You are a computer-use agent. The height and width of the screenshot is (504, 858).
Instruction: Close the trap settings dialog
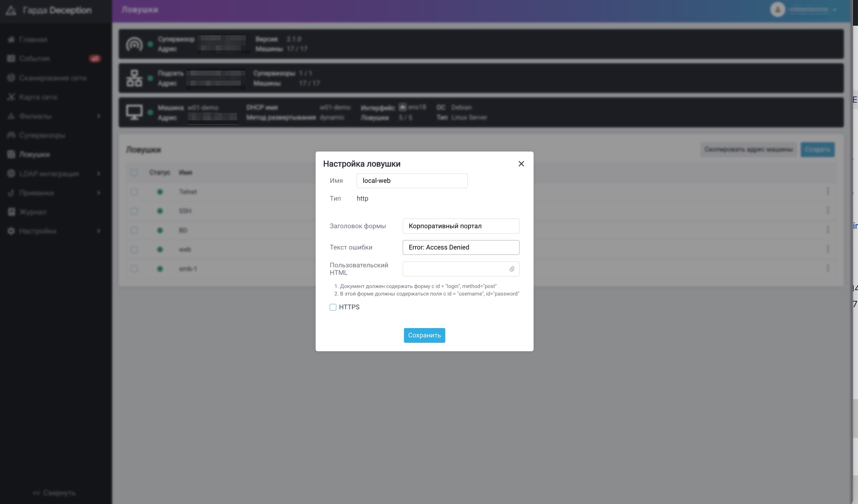click(521, 164)
